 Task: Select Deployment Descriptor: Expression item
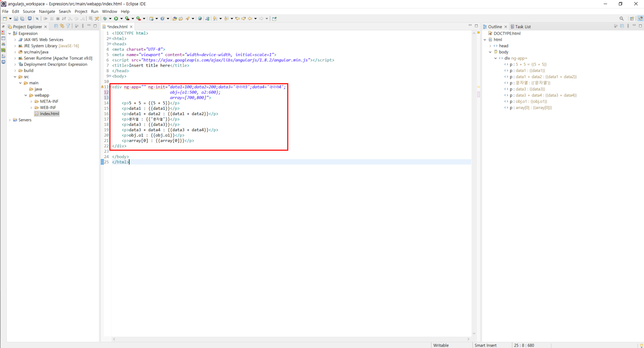(x=53, y=64)
